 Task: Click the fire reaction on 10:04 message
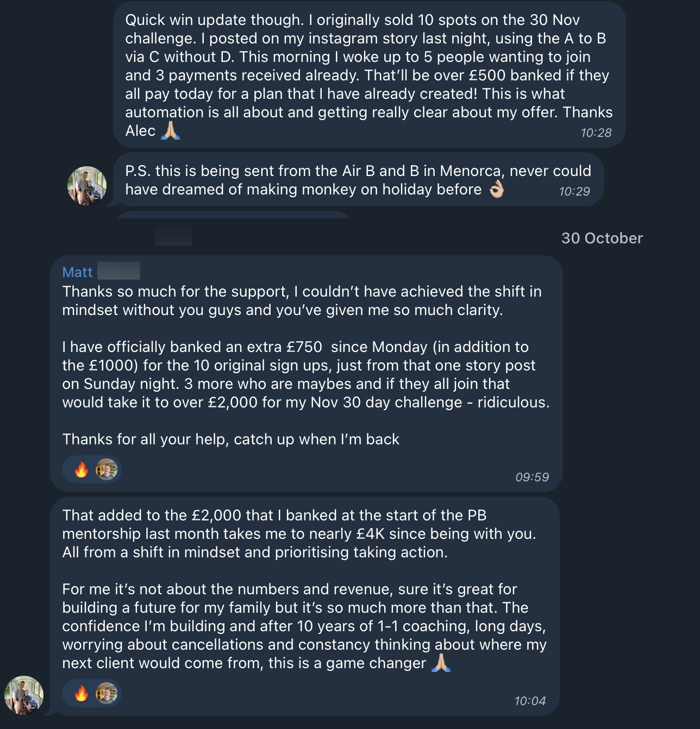(82, 693)
